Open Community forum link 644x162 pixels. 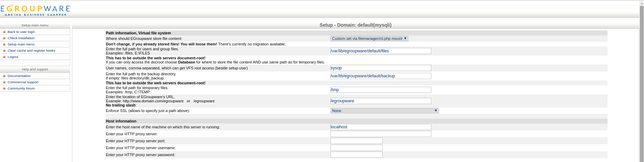coord(21,88)
